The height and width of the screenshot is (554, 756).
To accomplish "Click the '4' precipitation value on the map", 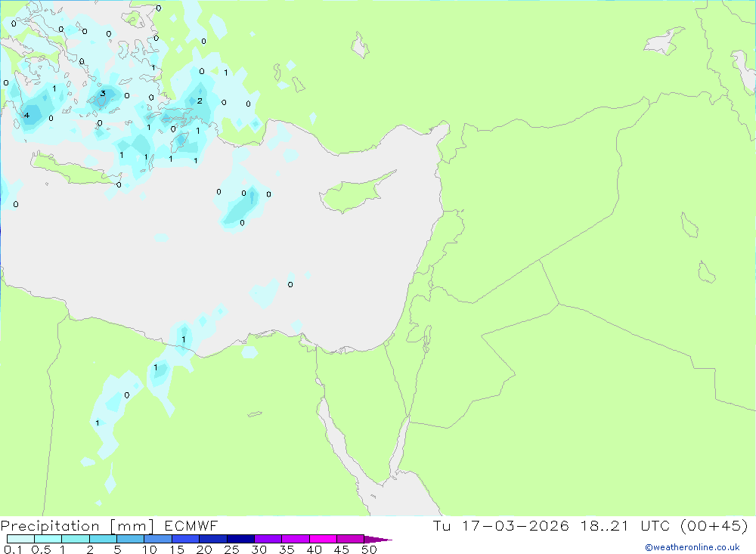I will click(26, 115).
